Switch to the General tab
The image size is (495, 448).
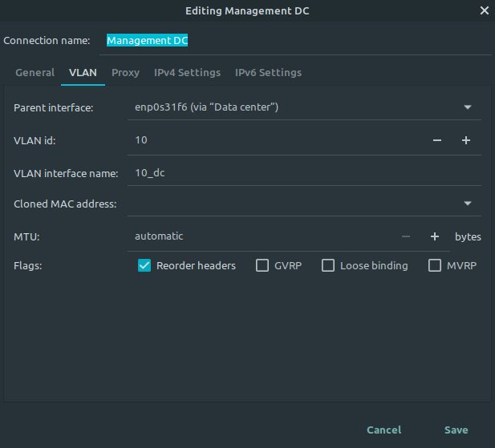pos(35,73)
